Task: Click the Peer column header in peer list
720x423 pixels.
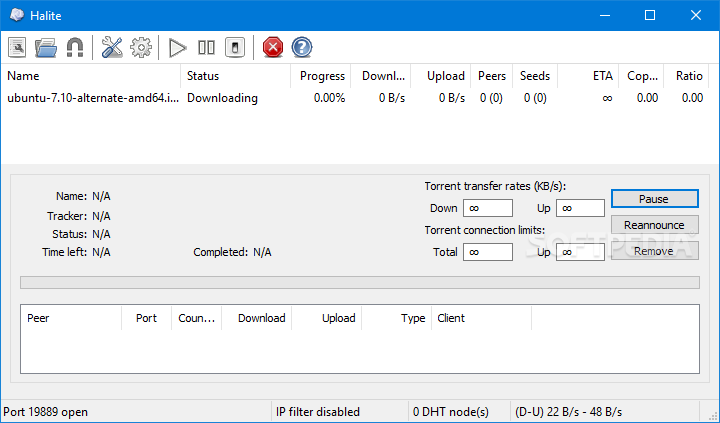Action: [x=71, y=318]
